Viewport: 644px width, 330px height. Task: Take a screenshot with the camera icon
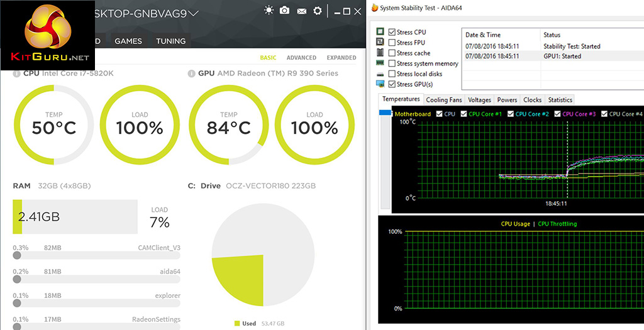click(x=284, y=11)
